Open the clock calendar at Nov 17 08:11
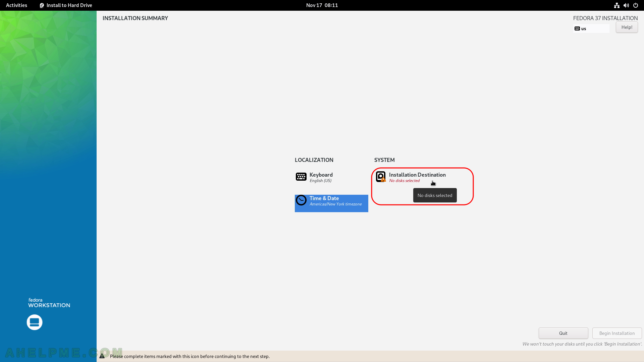644x362 pixels. pos(322,5)
